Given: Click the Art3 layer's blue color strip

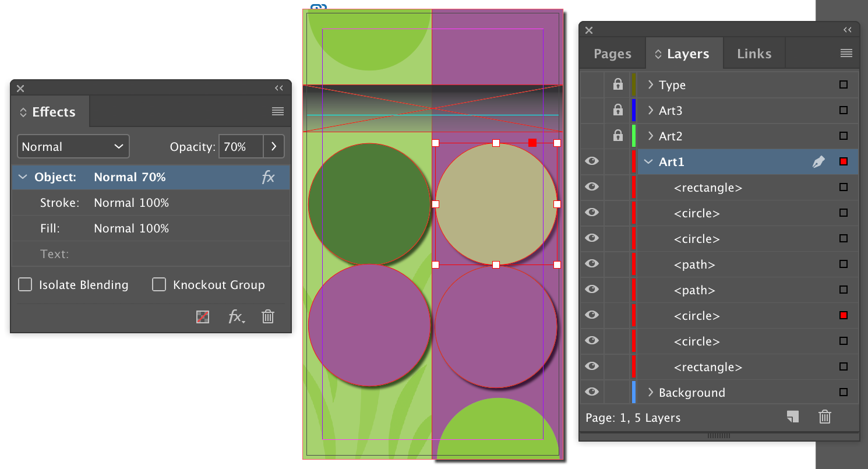Looking at the screenshot, I should click(634, 110).
